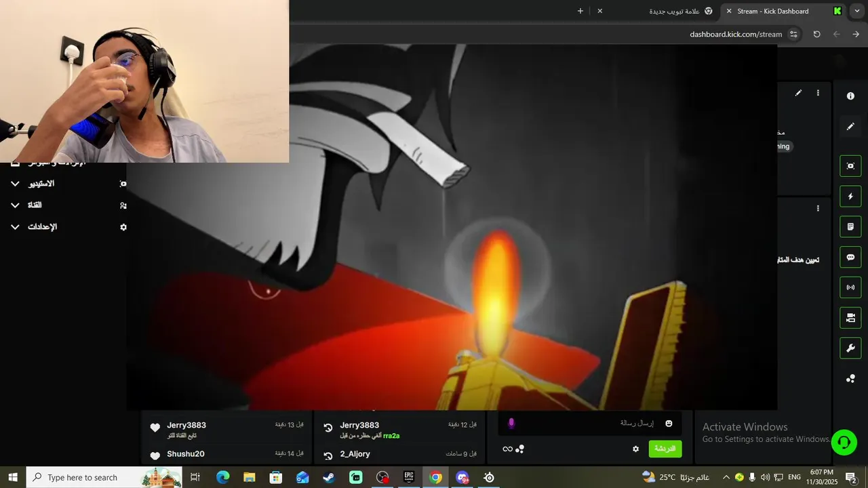Click the address bar dashboard.kick.com/stream

(x=736, y=34)
